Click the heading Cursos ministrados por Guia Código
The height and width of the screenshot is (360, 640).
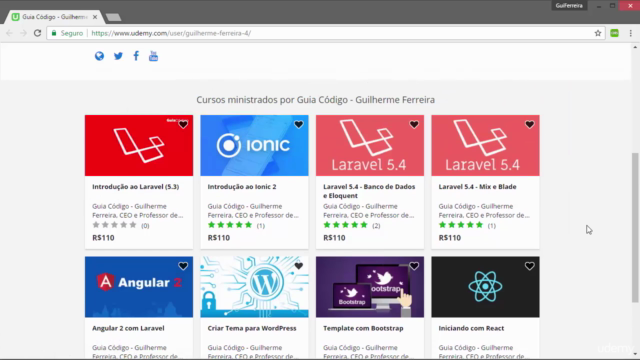pyautogui.click(x=316, y=100)
